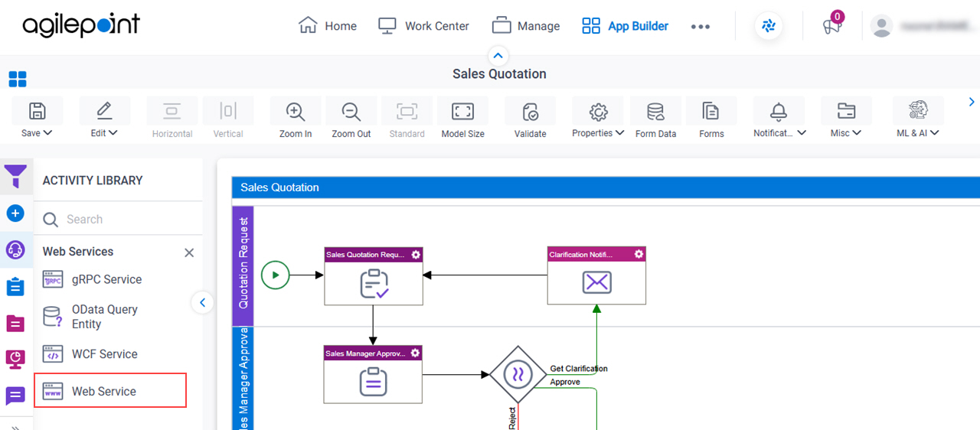Open the more options ellipsis menu

701,26
